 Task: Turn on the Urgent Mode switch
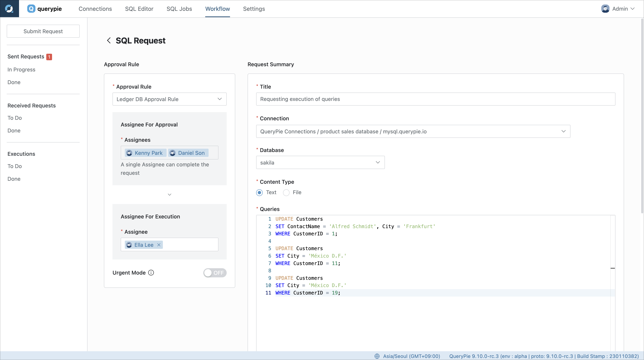click(215, 273)
